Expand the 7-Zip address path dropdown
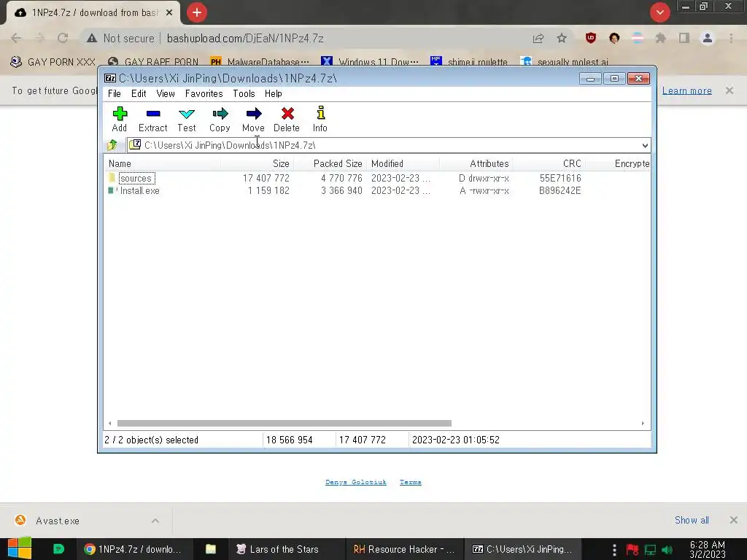The image size is (747, 560). pyautogui.click(x=645, y=145)
